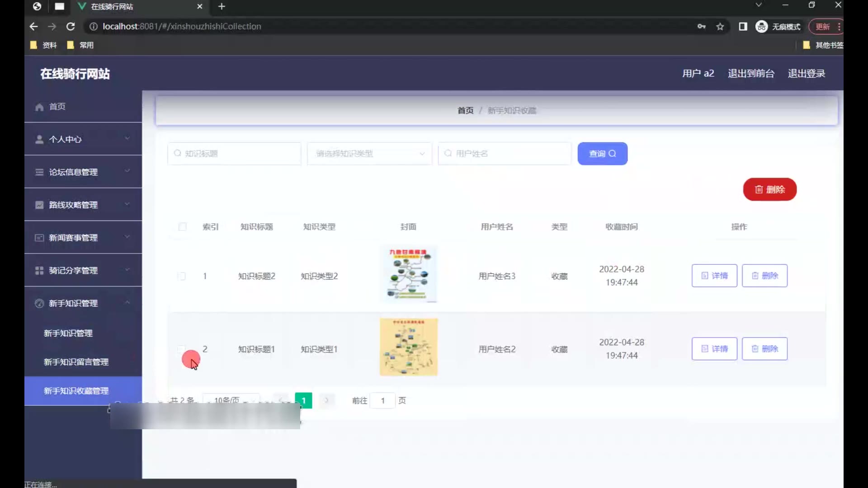Check the row with 知识标题1

point(181,349)
